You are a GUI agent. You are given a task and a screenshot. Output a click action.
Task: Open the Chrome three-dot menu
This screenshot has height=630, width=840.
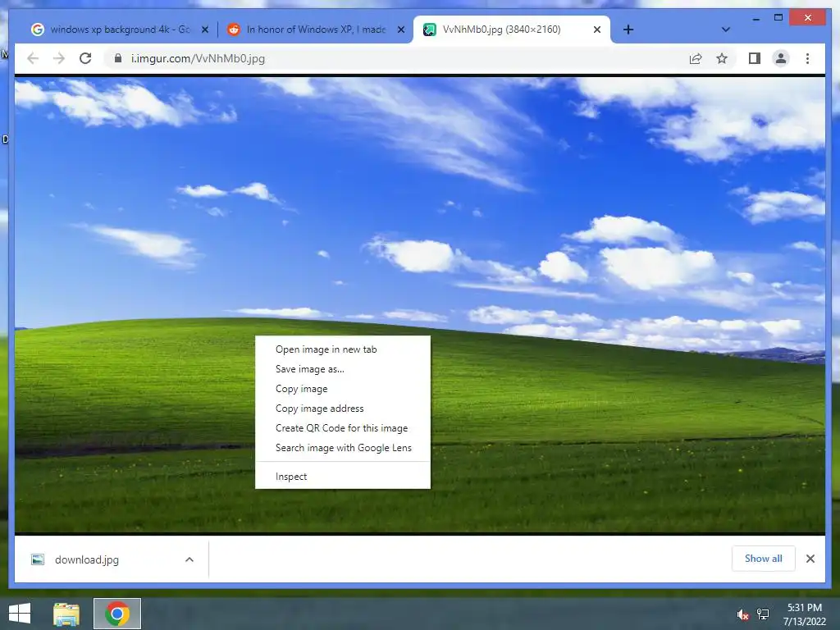coord(807,58)
